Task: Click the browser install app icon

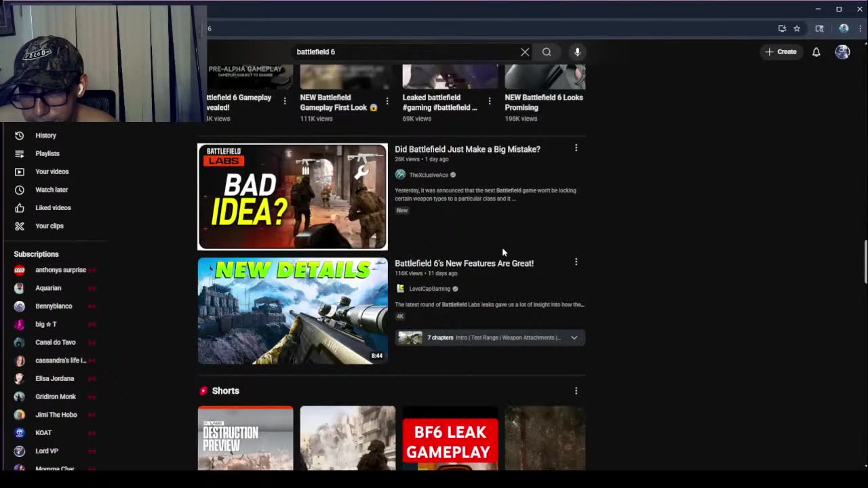Action: coord(782,28)
